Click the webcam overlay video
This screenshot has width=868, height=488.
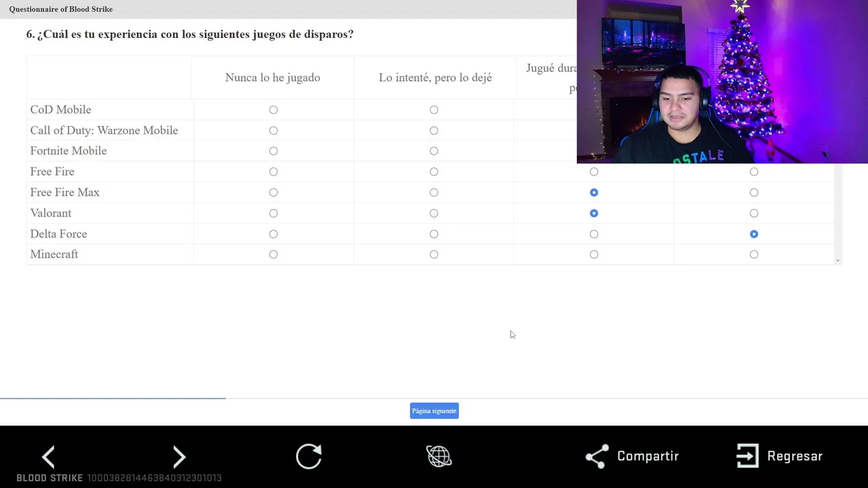tap(722, 81)
